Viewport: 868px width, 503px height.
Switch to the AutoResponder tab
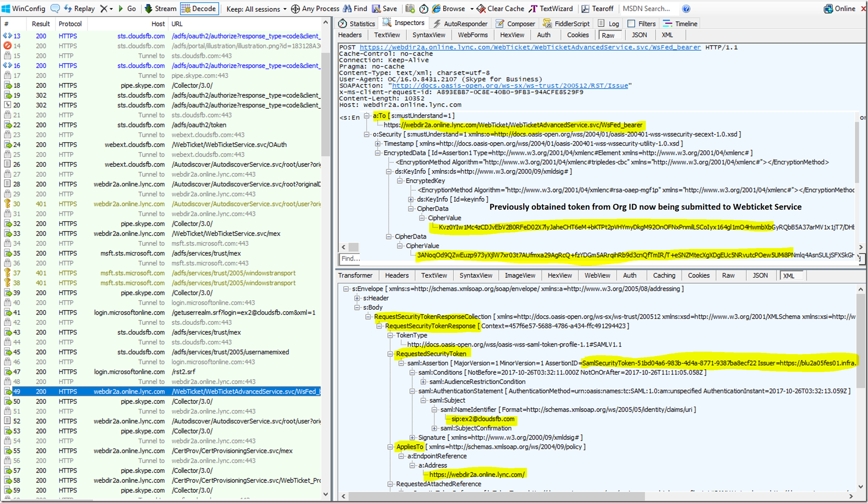(460, 23)
